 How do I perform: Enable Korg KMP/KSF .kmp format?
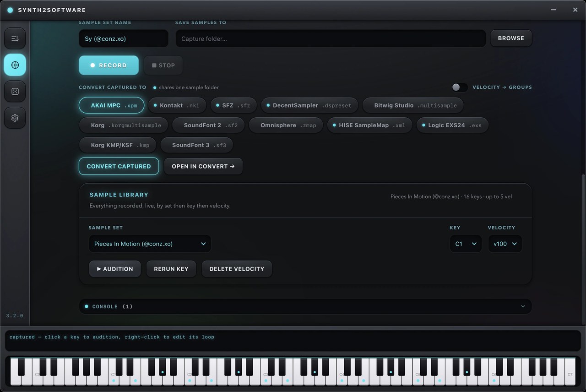(118, 145)
